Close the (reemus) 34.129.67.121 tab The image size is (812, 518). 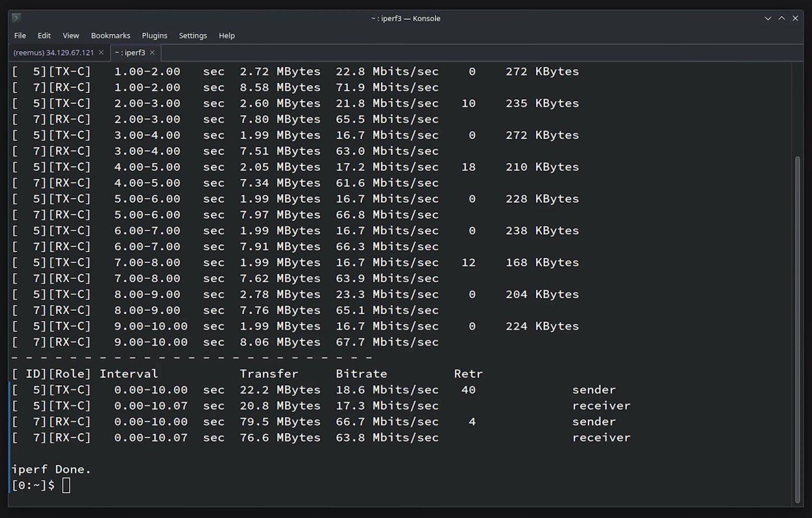point(102,52)
